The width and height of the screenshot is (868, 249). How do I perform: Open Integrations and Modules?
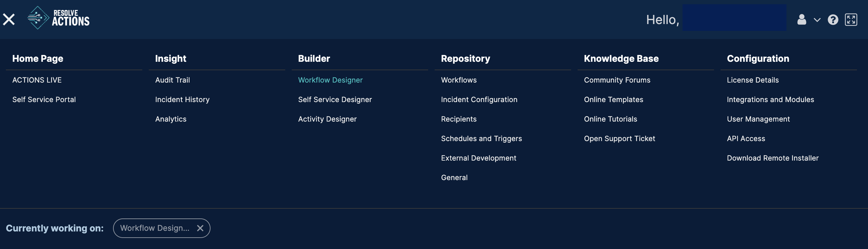pos(770,99)
